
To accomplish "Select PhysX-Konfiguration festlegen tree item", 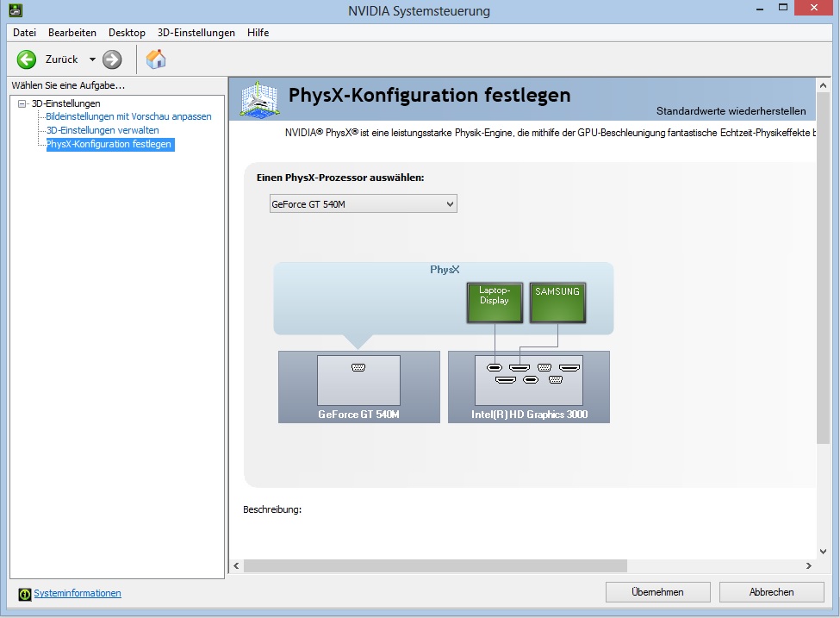I will (x=109, y=144).
